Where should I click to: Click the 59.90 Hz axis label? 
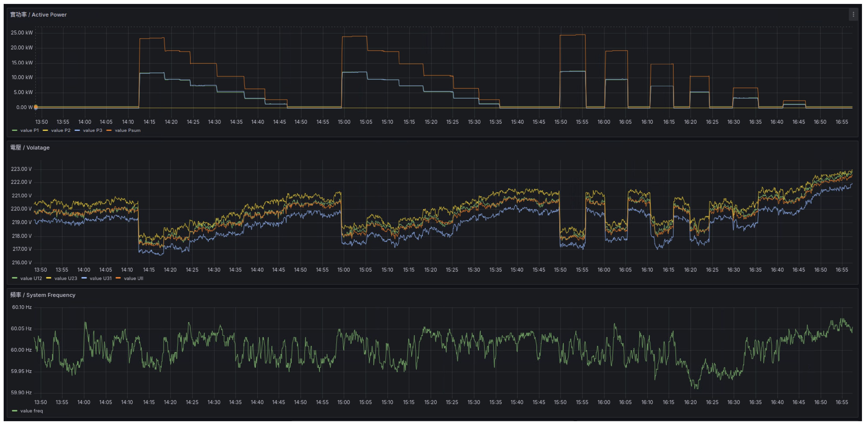(21, 393)
